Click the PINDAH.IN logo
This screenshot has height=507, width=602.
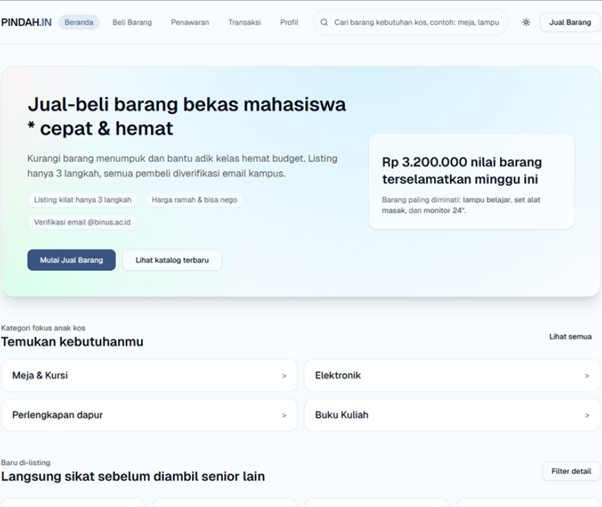(27, 21)
